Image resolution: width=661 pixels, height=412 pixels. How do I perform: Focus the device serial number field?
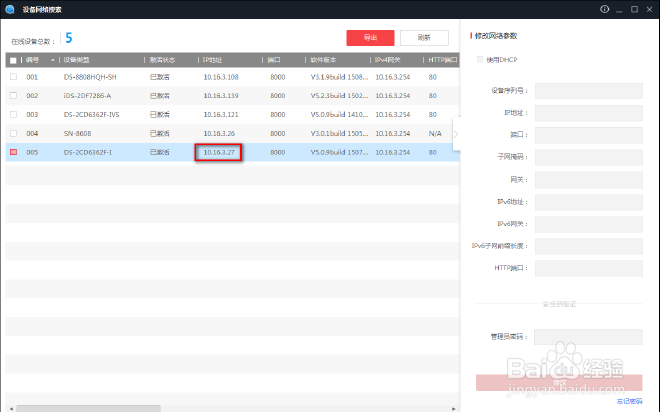588,91
